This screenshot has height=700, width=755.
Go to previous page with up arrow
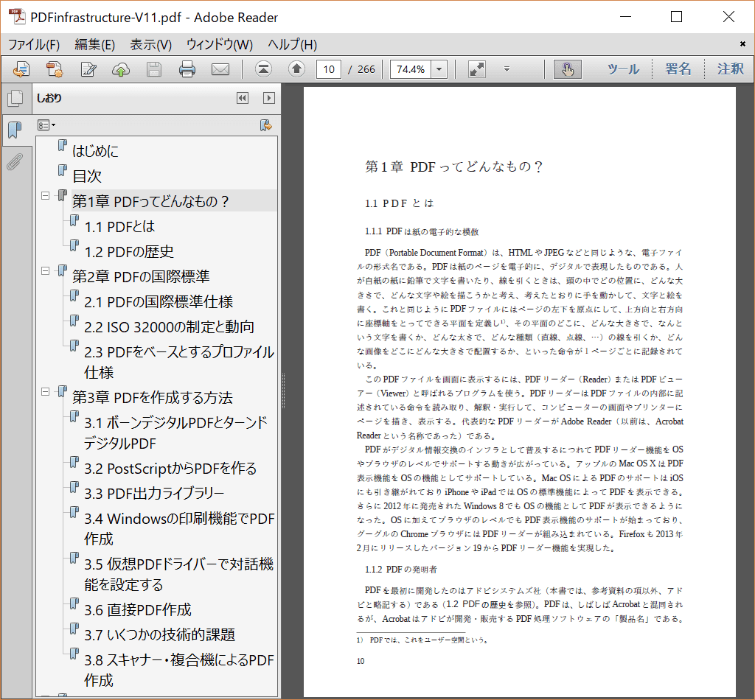coord(296,69)
